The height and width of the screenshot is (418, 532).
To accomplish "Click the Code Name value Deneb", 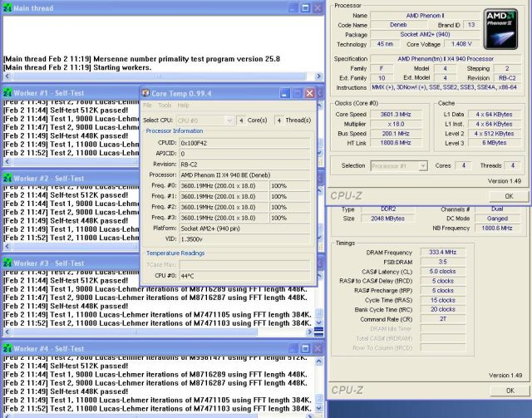I will (x=398, y=25).
